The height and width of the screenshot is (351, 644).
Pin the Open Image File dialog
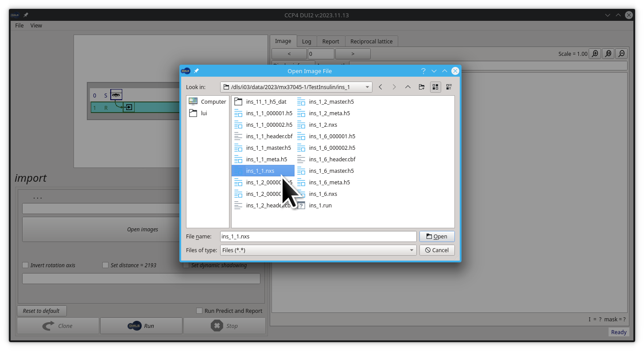click(x=196, y=71)
